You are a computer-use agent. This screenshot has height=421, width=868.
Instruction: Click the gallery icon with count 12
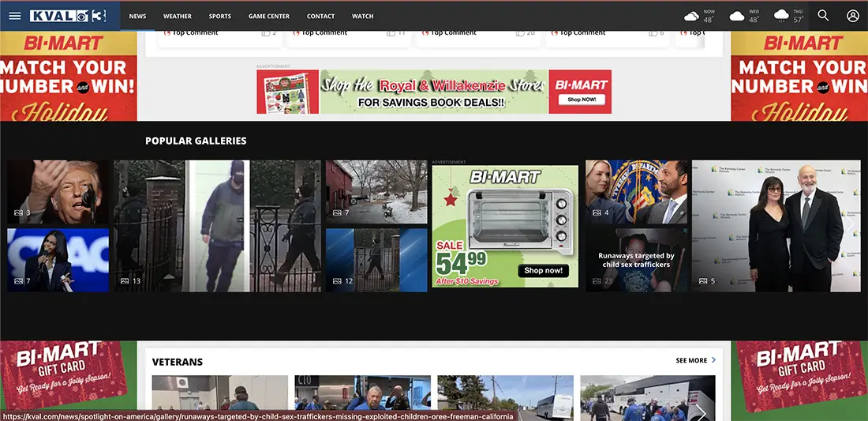337,281
